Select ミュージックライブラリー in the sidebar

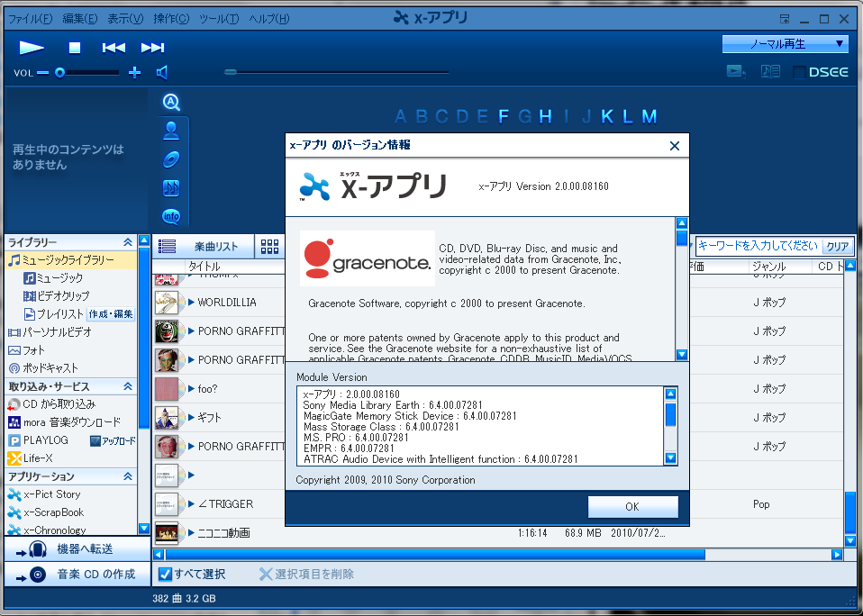[x=71, y=259]
